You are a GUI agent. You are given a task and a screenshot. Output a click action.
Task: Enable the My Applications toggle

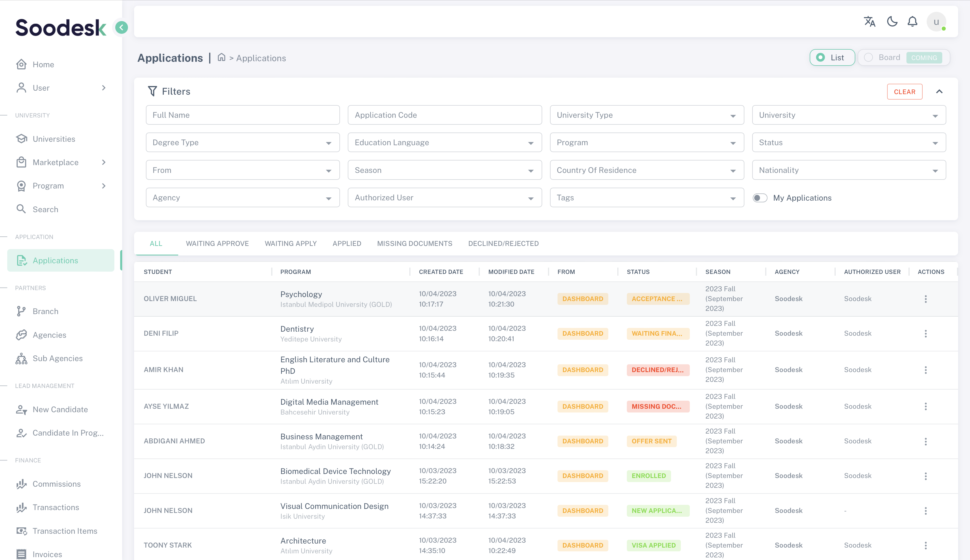[760, 198]
